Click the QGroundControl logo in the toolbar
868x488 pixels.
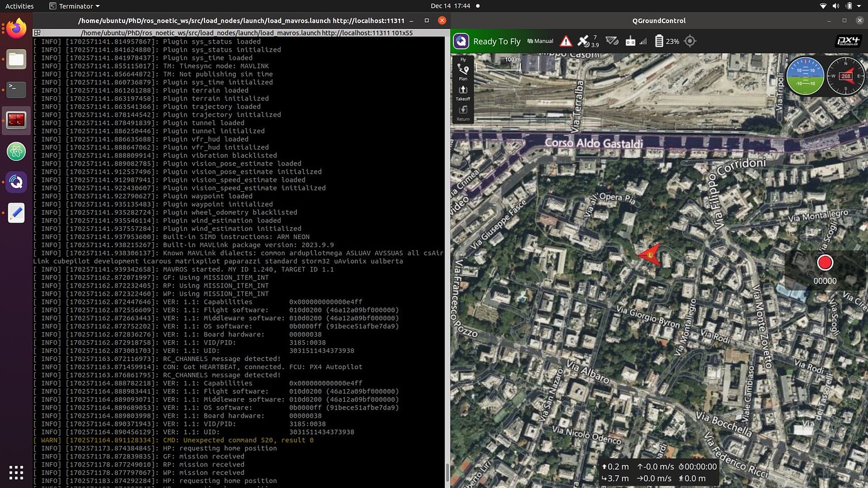(461, 41)
